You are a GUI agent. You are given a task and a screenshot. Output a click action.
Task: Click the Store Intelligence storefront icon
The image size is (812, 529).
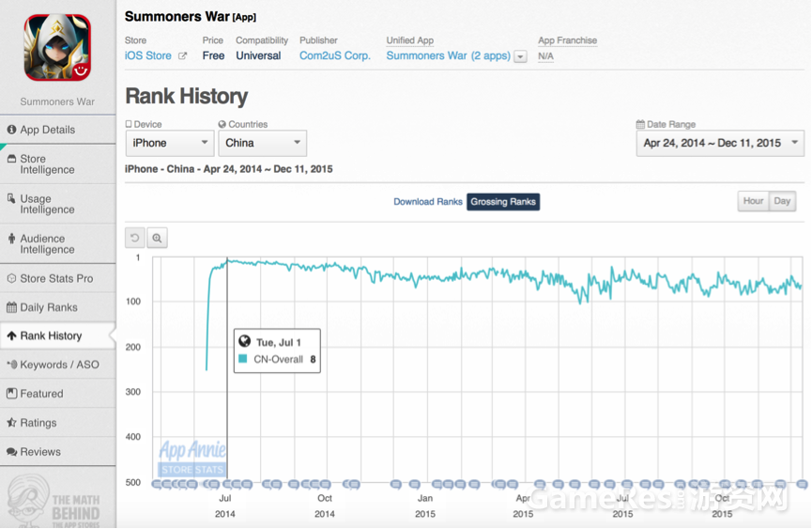point(11,159)
